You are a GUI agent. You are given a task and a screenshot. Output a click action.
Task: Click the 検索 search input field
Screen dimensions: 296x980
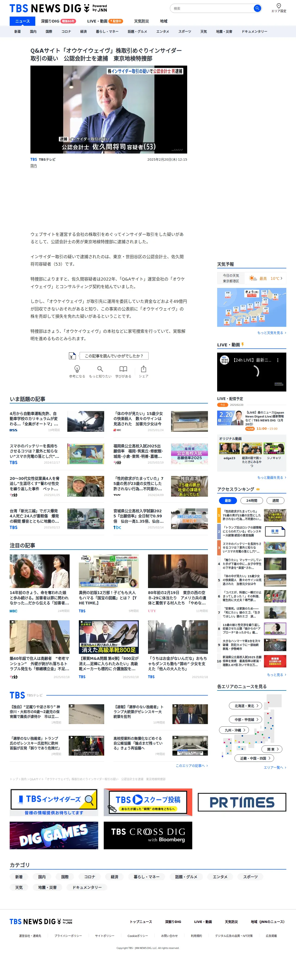click(212, 8)
